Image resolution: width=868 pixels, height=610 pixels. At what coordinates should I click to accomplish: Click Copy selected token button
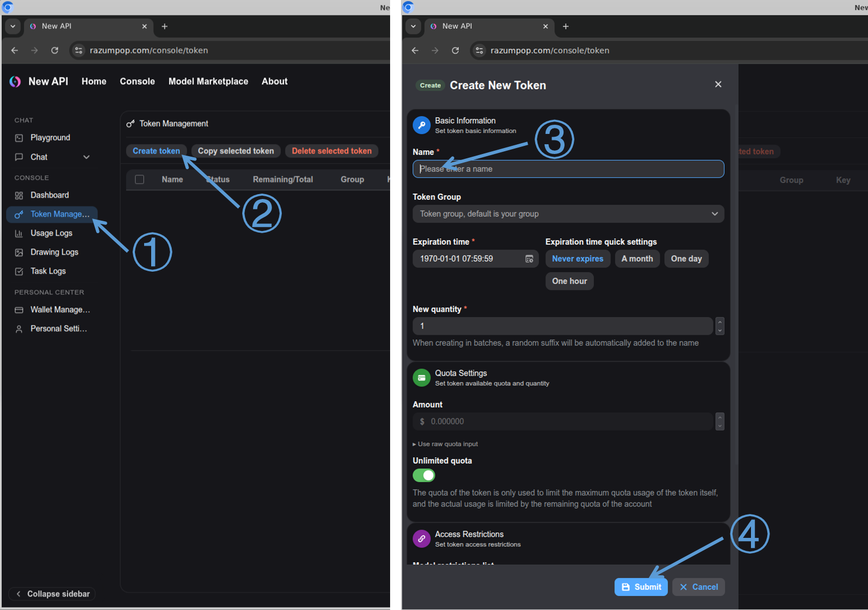[x=236, y=151]
